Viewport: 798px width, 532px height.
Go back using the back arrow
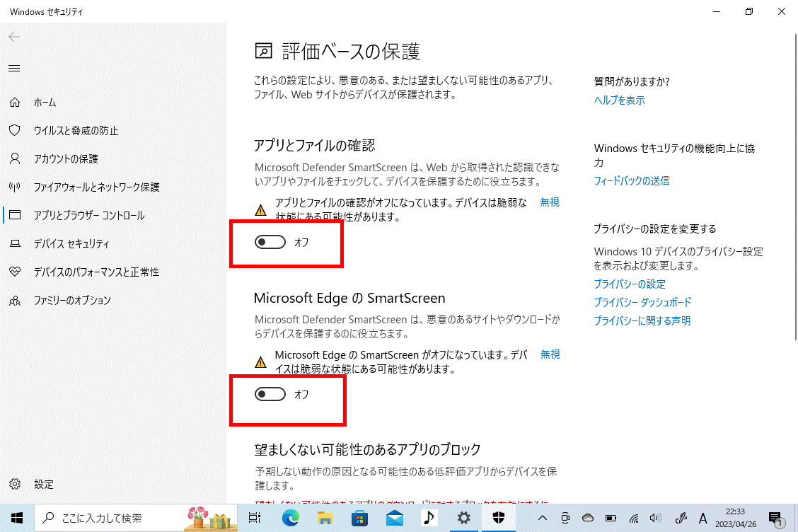[x=14, y=37]
